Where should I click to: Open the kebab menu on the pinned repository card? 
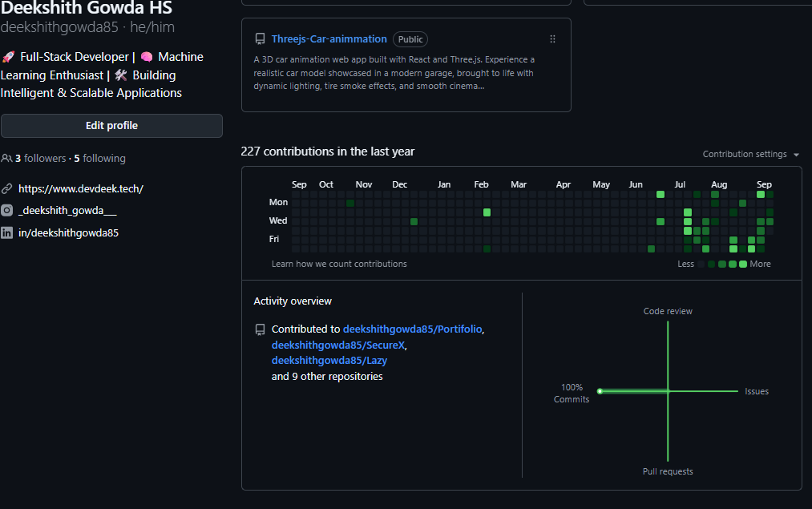pyautogui.click(x=551, y=38)
